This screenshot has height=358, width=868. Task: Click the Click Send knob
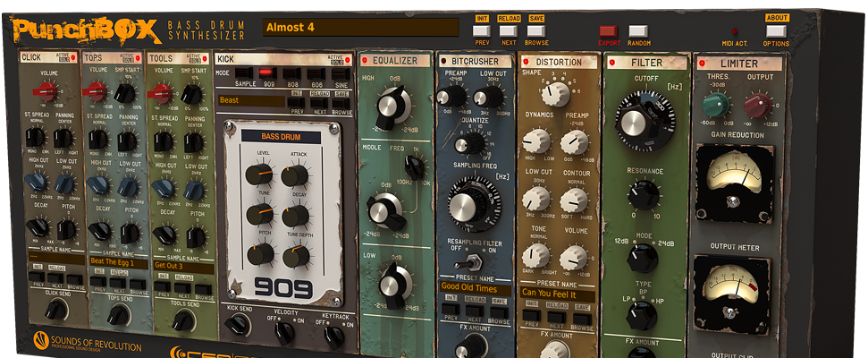coord(56,309)
